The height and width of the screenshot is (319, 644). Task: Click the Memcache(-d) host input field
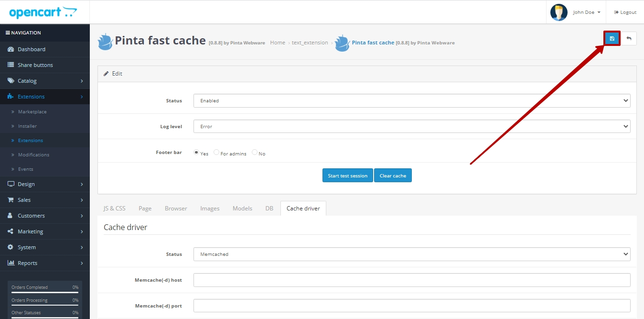tap(412, 280)
